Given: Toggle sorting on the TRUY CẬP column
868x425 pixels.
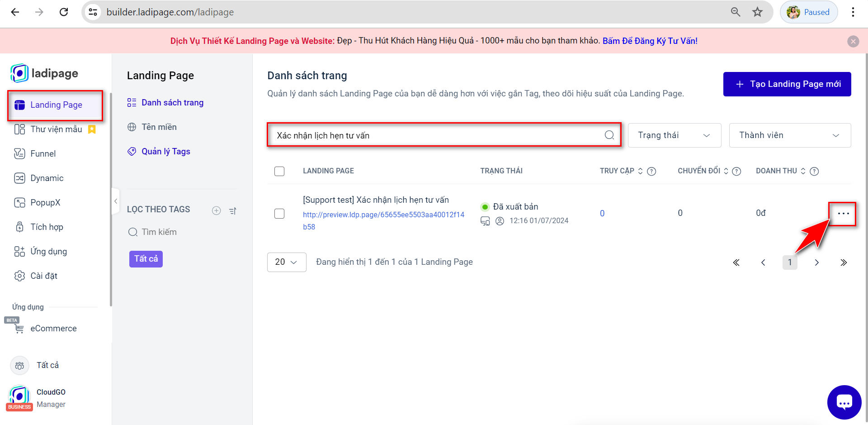Looking at the screenshot, I should (x=640, y=171).
